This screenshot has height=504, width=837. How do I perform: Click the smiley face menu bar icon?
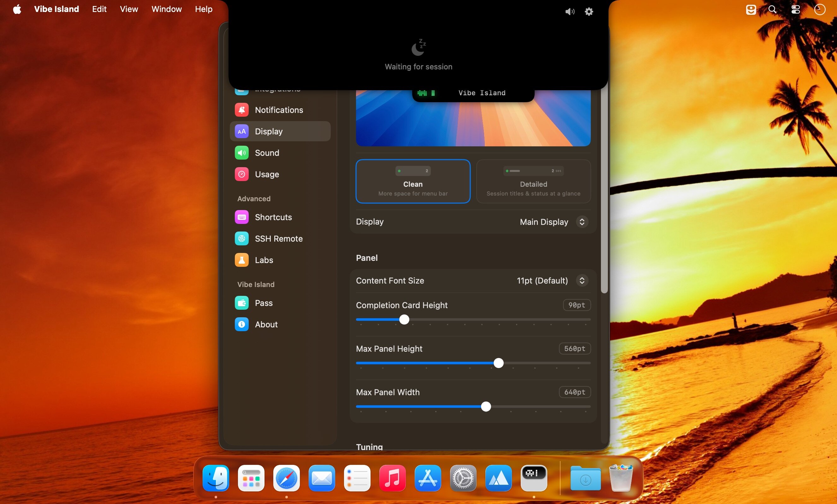pyautogui.click(x=751, y=9)
